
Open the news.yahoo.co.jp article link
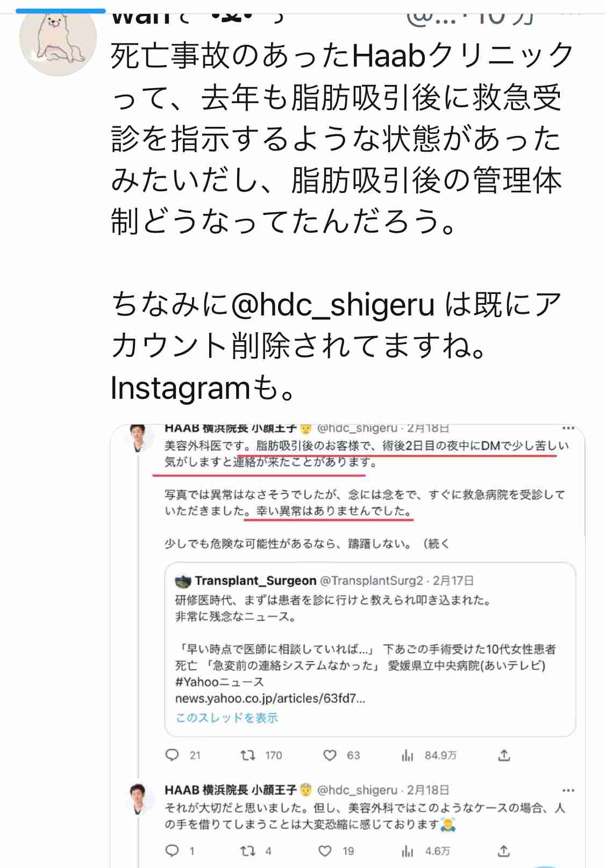coord(270,698)
